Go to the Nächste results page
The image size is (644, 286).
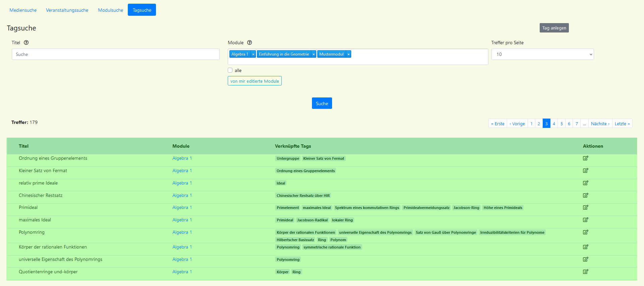click(600, 124)
